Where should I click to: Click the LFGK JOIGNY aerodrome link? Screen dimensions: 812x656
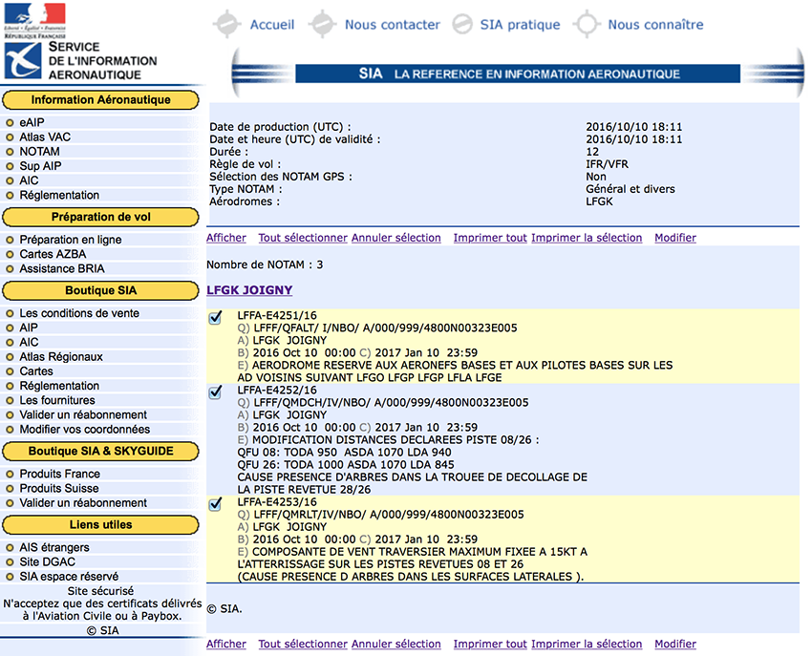tap(249, 290)
